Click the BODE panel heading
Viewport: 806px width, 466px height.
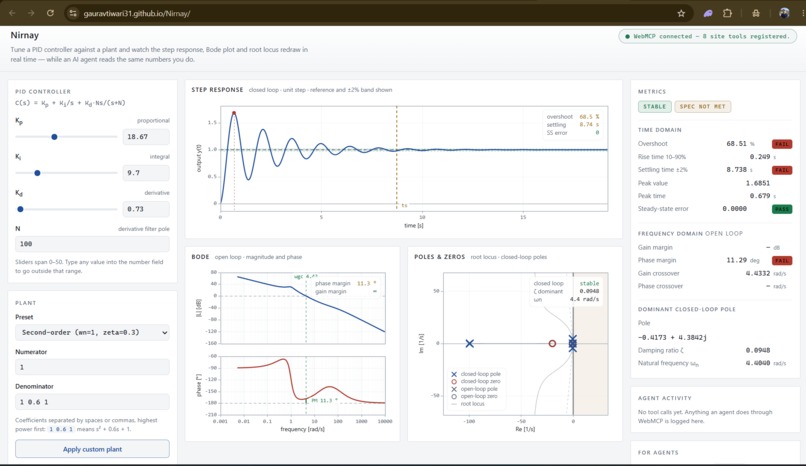click(x=200, y=257)
